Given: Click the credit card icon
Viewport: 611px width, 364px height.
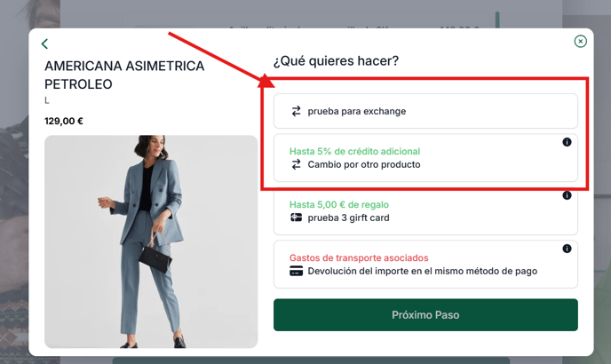Looking at the screenshot, I should pyautogui.click(x=296, y=271).
